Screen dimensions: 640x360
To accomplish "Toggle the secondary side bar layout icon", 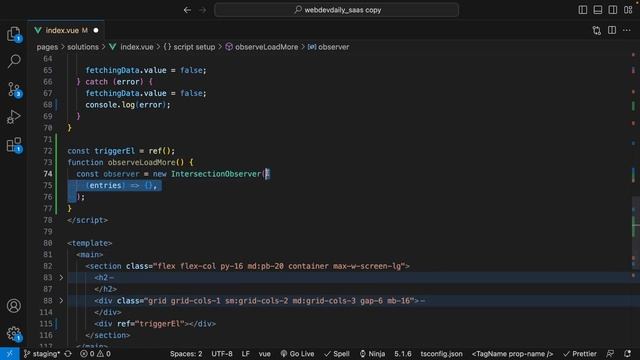I will pyautogui.click(x=613, y=10).
